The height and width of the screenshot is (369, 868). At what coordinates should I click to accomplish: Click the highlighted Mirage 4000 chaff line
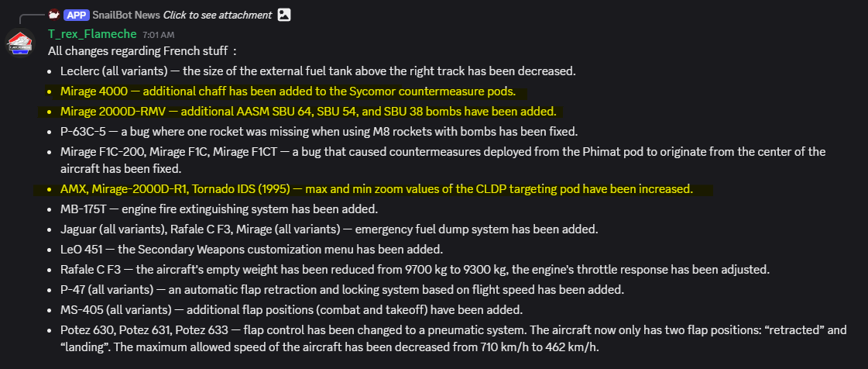[288, 91]
